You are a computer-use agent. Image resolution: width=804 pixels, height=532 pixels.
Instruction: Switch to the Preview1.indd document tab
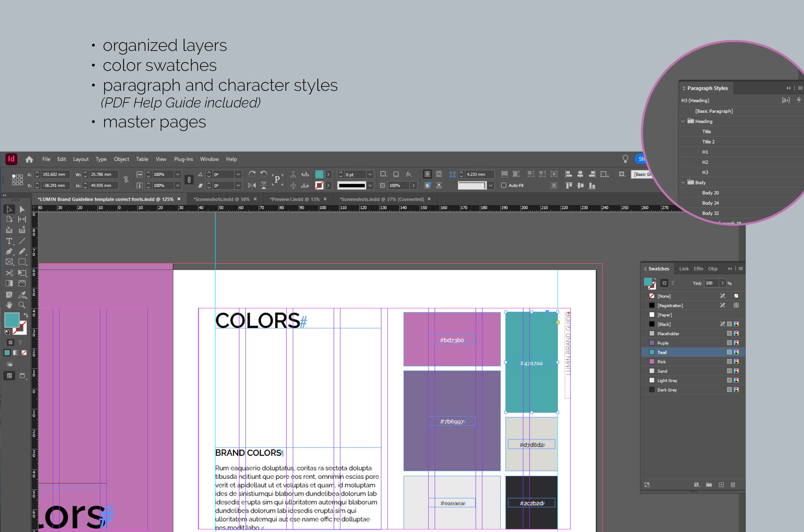point(295,199)
